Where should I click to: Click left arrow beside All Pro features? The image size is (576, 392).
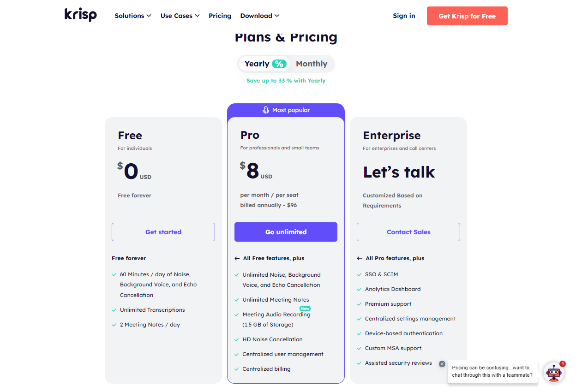coord(360,258)
